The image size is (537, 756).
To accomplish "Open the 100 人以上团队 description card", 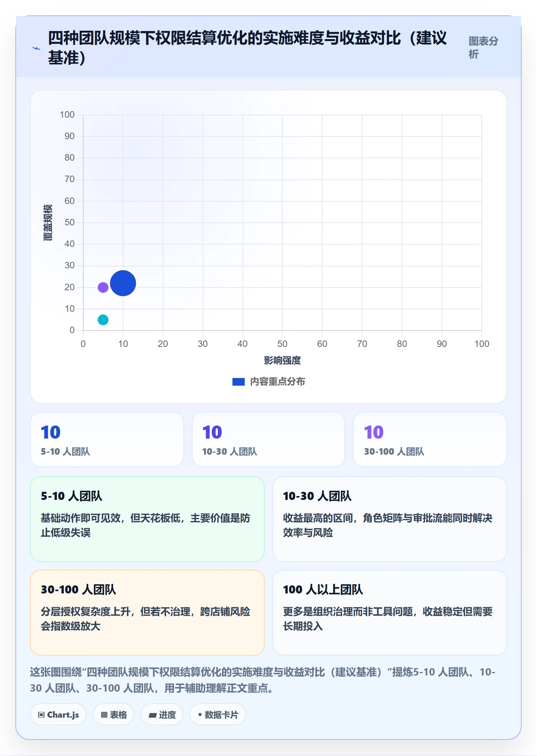I will coord(389,613).
